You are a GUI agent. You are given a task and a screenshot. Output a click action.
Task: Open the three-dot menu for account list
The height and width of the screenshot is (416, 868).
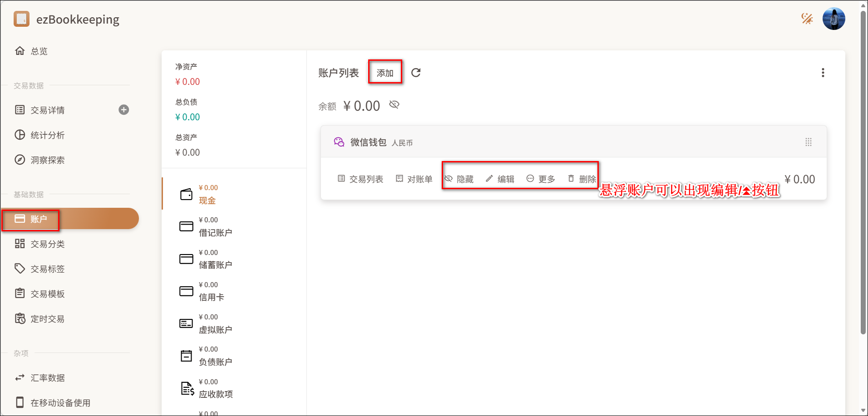point(823,73)
